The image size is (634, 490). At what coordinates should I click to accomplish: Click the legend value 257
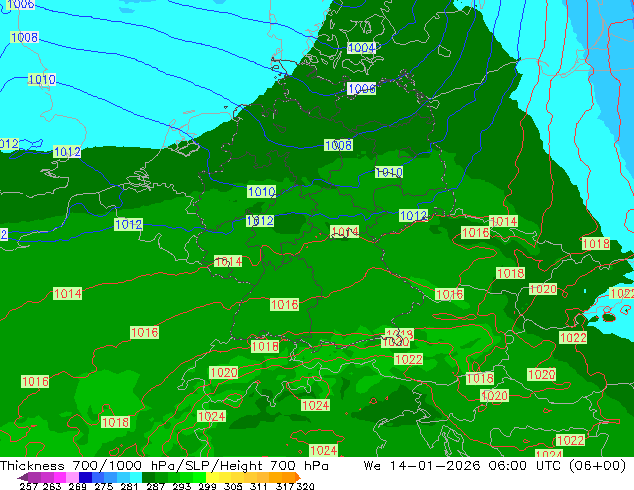click(x=28, y=486)
